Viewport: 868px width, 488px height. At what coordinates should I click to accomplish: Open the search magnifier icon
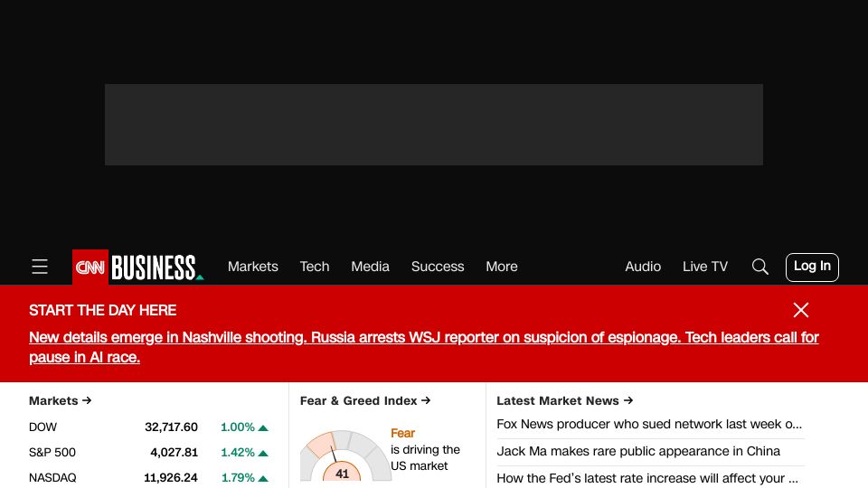tap(760, 267)
